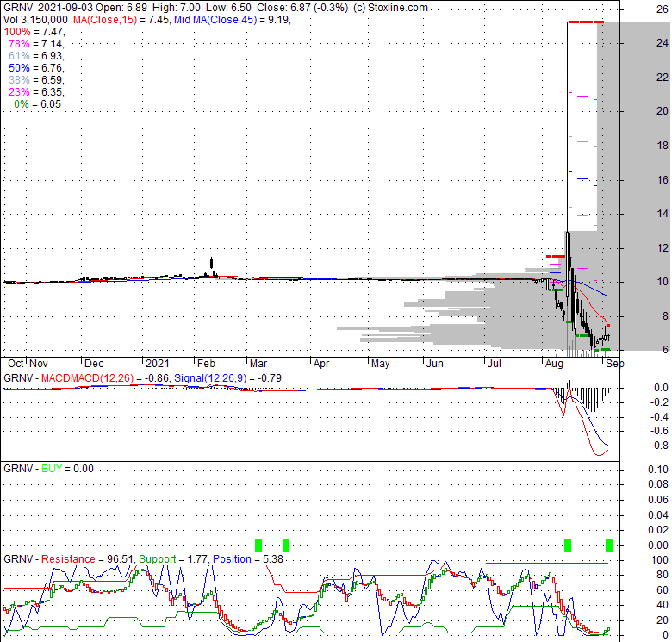672x642 pixels.
Task: Select the 'Vol 3,150,000' volume label
Action: [x=35, y=20]
